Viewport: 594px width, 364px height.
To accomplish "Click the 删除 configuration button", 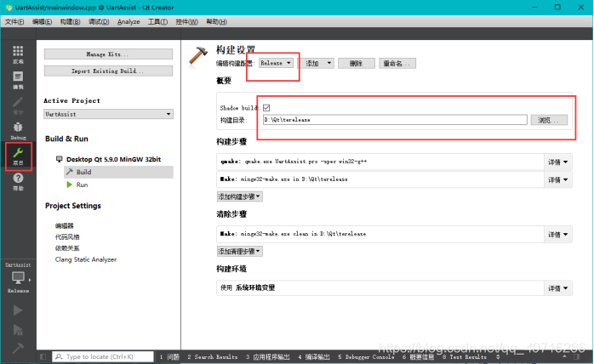I will pyautogui.click(x=357, y=63).
